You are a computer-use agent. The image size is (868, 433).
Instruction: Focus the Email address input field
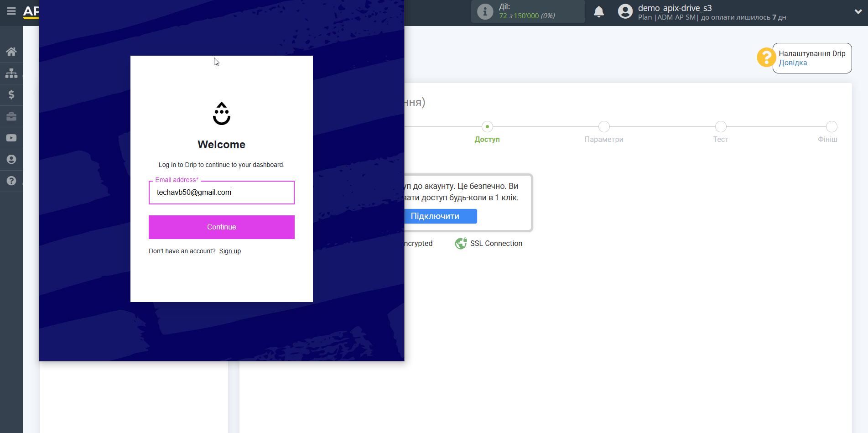(x=222, y=193)
